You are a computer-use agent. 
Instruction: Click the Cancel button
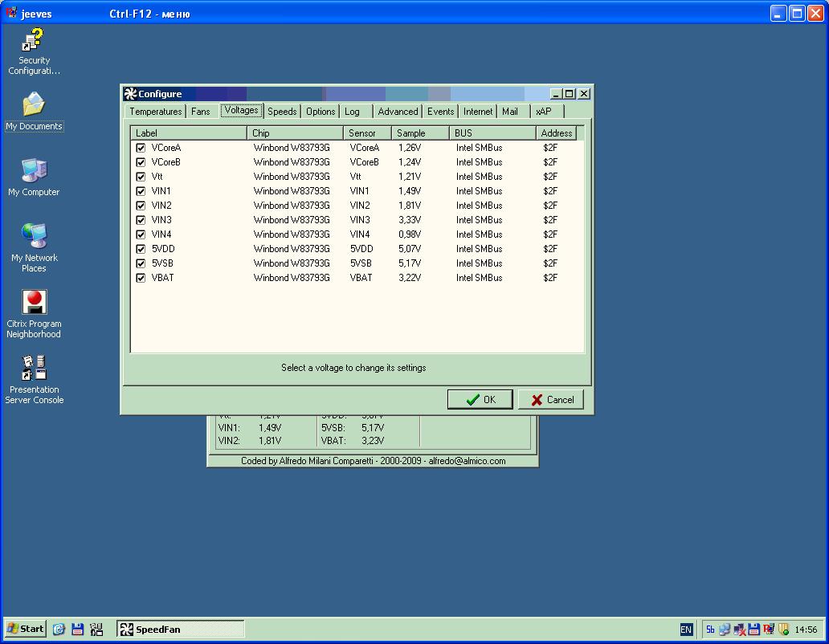pos(551,400)
